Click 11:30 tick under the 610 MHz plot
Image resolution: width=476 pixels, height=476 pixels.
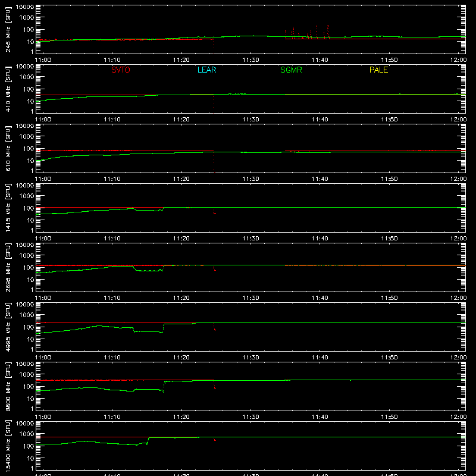click(x=250, y=179)
